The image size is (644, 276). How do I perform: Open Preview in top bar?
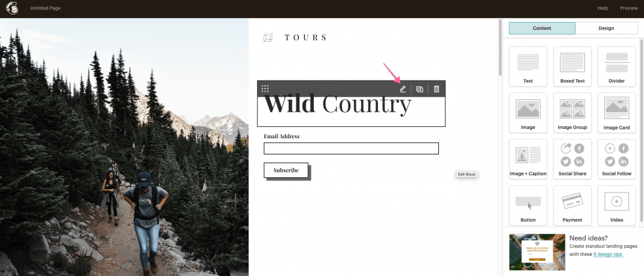point(629,8)
